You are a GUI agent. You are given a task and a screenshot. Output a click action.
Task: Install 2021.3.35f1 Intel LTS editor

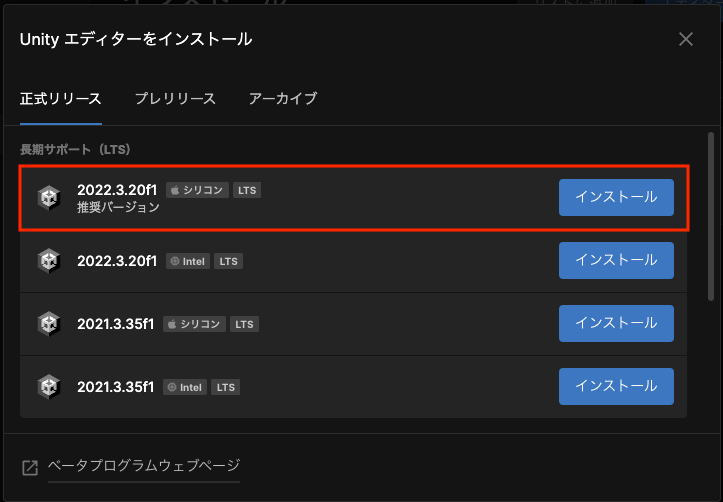[616, 386]
